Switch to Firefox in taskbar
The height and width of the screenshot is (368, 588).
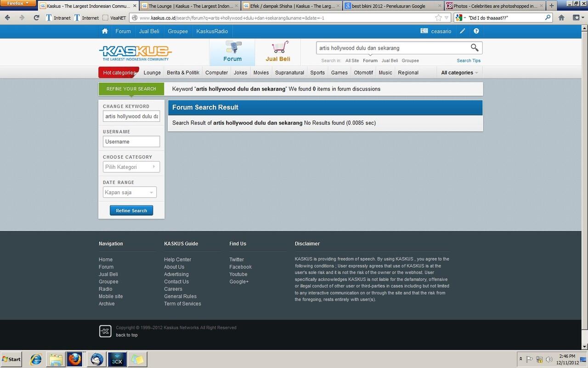(x=75, y=359)
